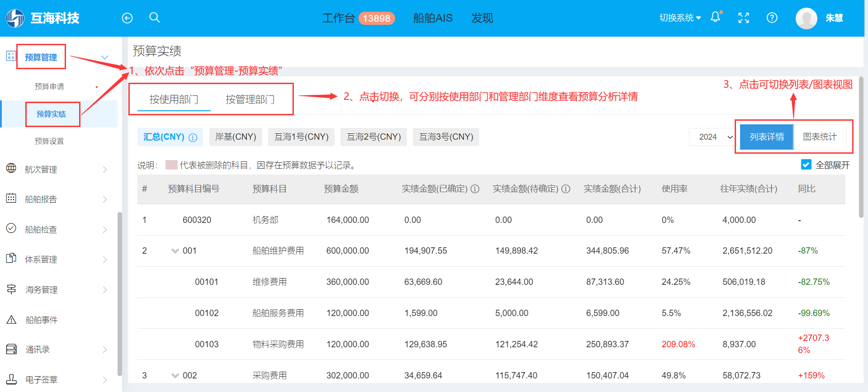Collapse row 001 船舶维护费用 chevron

point(175,251)
